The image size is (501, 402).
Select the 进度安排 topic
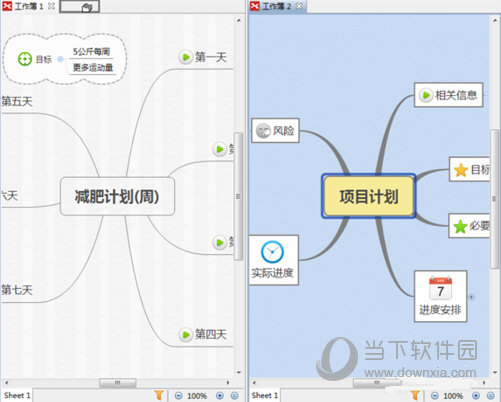(x=440, y=296)
